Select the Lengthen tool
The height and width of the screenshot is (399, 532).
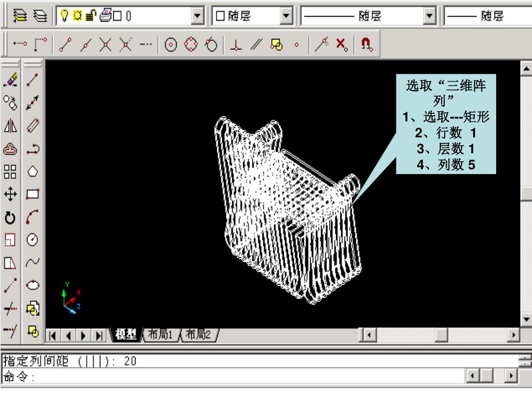click(10, 286)
